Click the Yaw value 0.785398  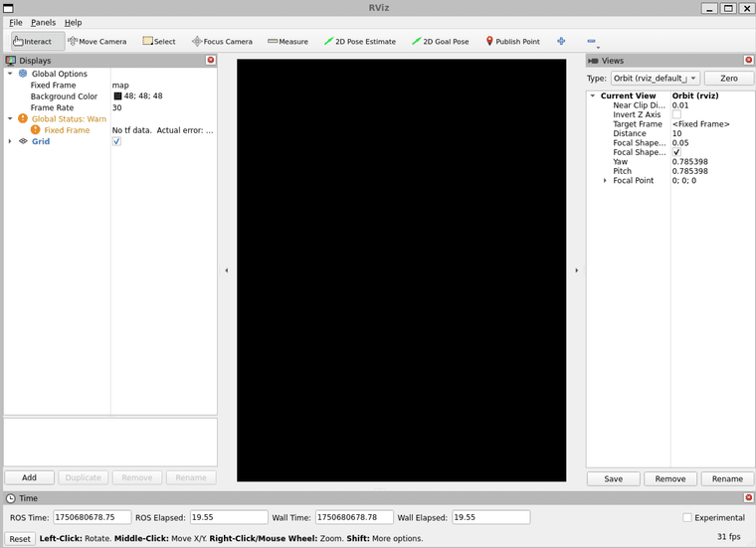690,161
